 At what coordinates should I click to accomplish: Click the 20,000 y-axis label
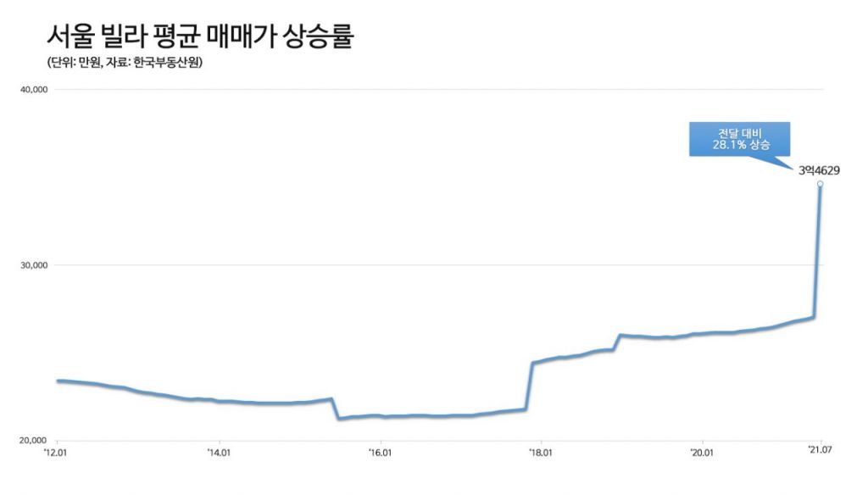[34, 441]
